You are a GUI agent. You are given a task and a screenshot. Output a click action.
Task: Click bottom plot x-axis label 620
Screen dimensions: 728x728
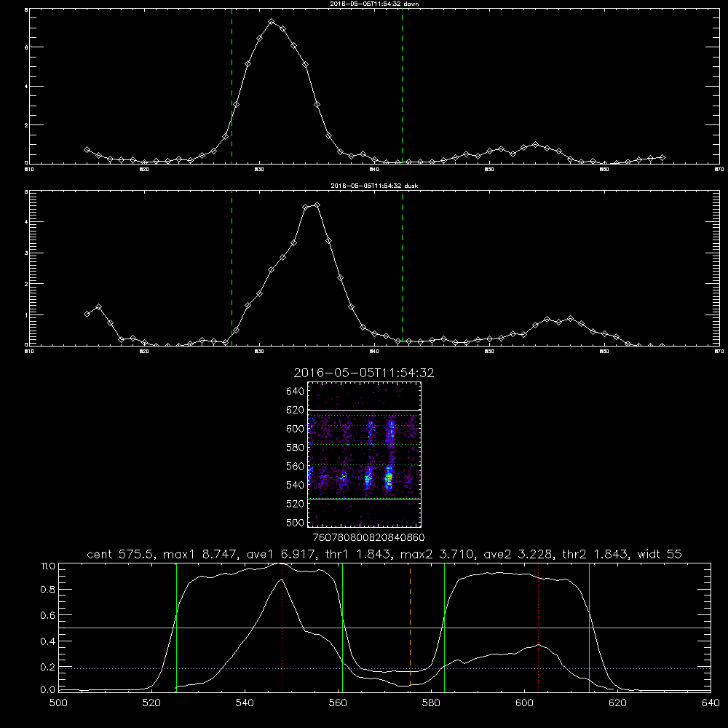(x=618, y=703)
